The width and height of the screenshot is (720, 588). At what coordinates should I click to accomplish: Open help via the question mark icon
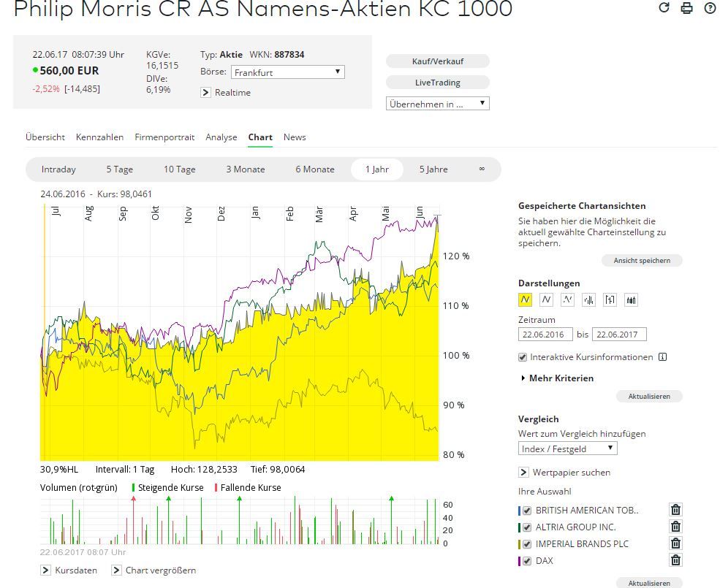pos(710,8)
